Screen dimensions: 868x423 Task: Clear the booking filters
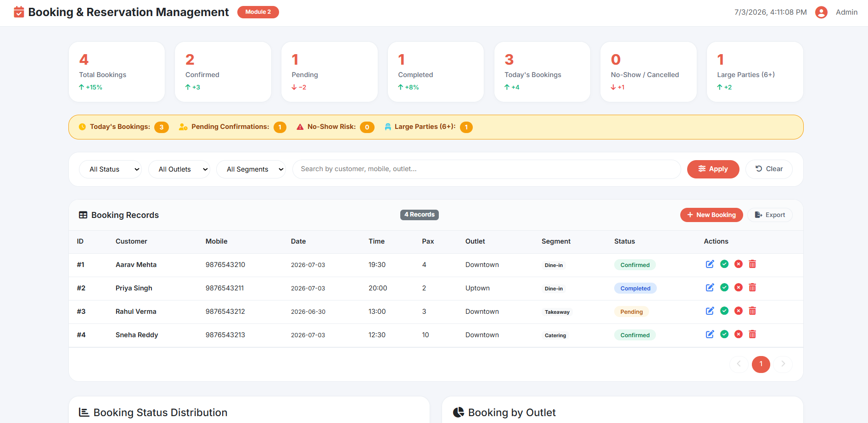769,169
